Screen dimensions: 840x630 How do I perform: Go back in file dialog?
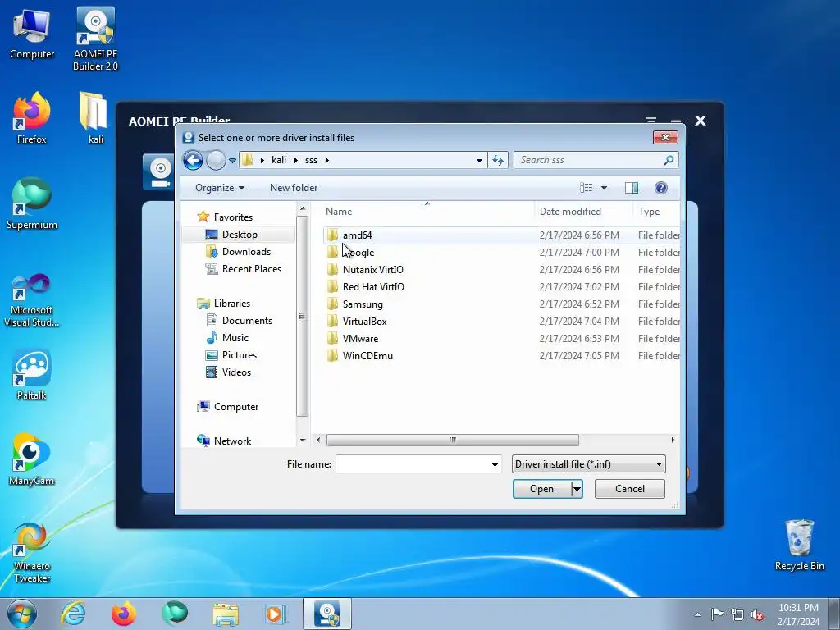[x=193, y=160]
